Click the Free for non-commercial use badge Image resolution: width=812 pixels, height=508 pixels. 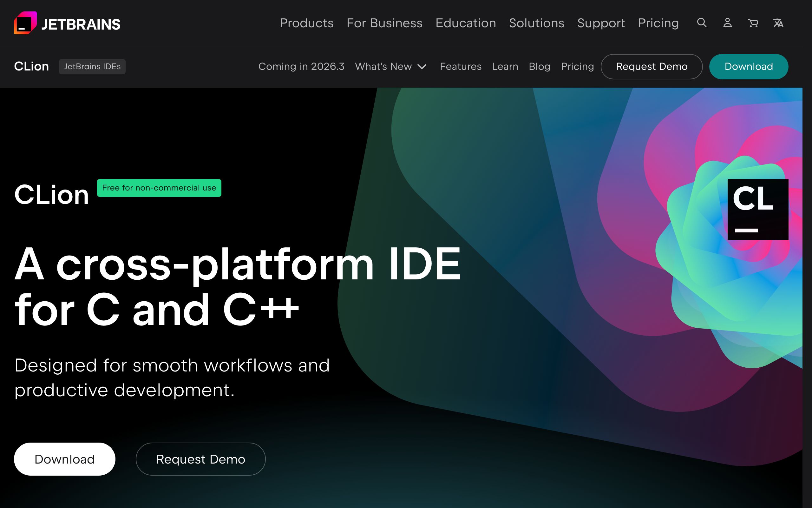(159, 188)
